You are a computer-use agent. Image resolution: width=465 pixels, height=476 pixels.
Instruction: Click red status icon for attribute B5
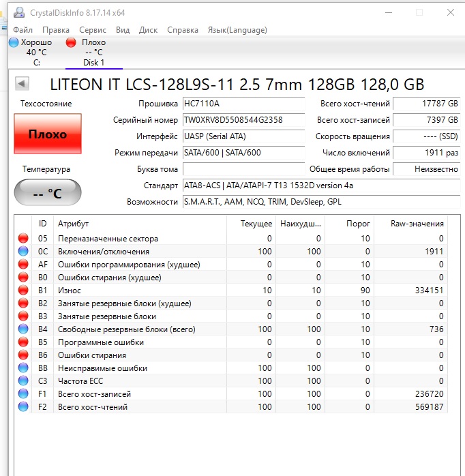pos(23,342)
